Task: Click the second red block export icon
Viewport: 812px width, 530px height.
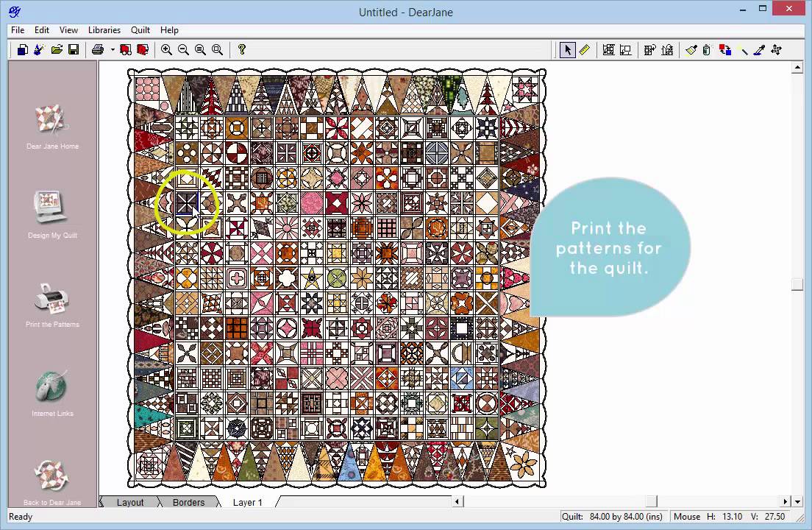Action: coord(143,50)
